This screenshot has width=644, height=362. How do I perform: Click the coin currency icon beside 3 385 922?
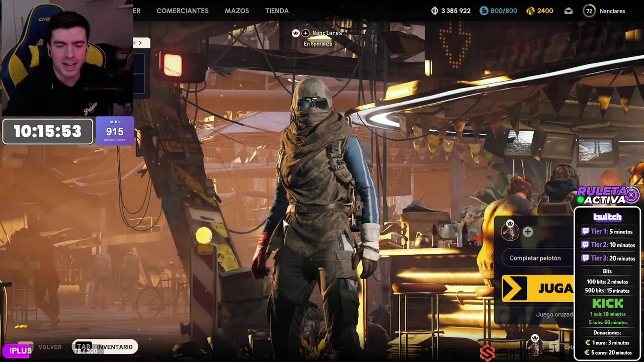click(435, 11)
